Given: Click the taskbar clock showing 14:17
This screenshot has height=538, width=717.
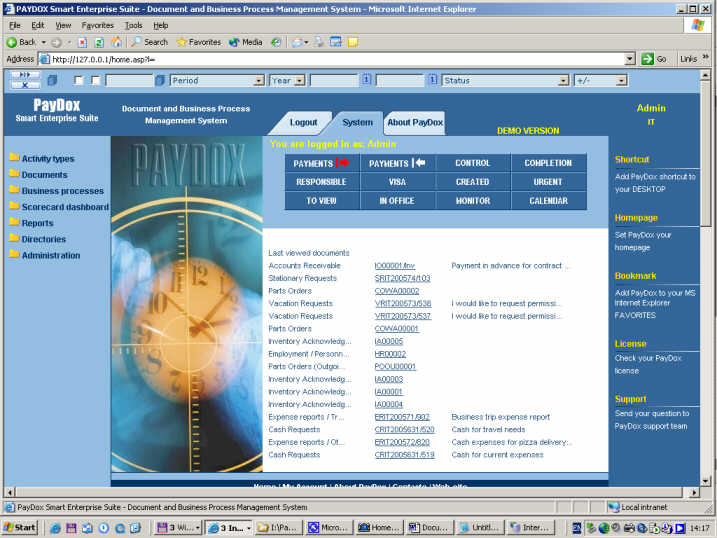Looking at the screenshot, I should pyautogui.click(x=700, y=528).
